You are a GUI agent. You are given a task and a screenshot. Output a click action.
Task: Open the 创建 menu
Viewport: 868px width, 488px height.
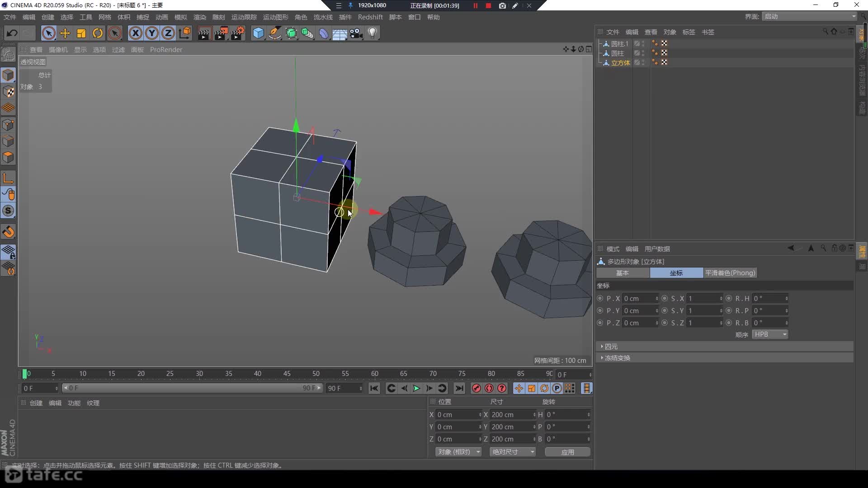48,17
